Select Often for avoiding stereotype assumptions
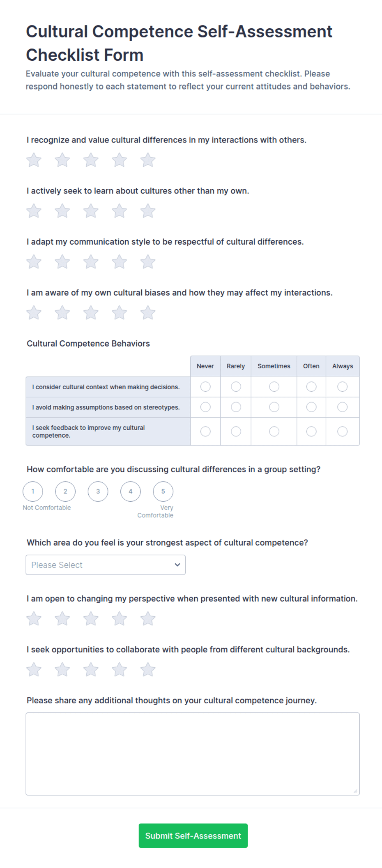 [x=311, y=407]
